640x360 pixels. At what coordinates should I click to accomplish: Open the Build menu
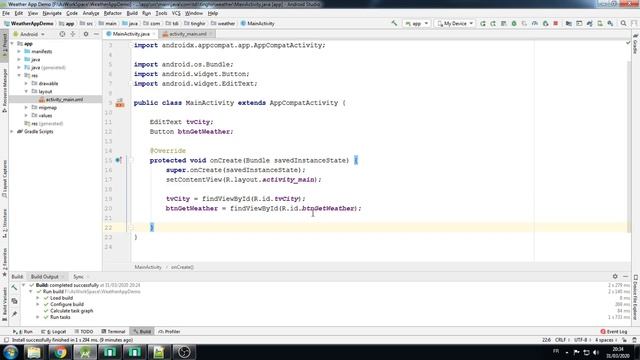pyautogui.click(x=132, y=13)
